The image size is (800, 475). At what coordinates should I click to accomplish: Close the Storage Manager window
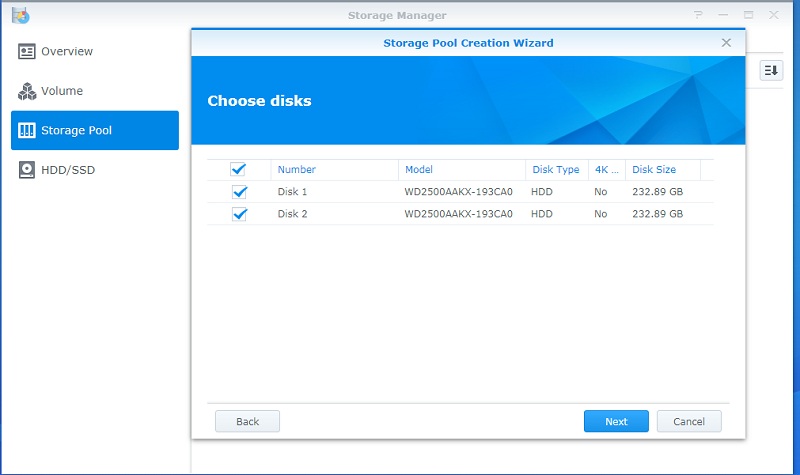click(773, 15)
